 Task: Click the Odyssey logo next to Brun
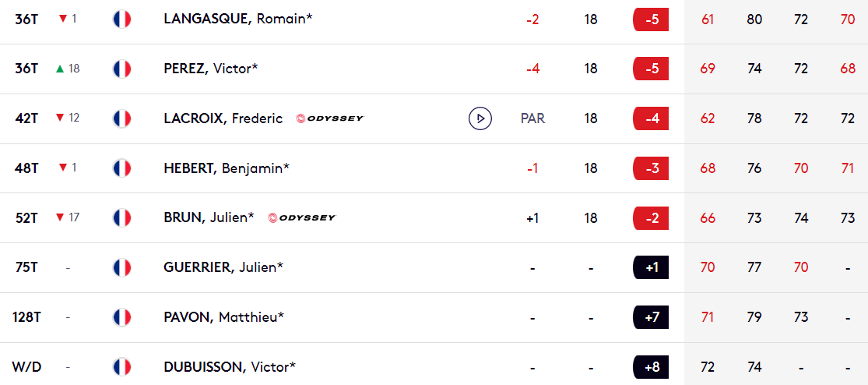click(x=302, y=217)
